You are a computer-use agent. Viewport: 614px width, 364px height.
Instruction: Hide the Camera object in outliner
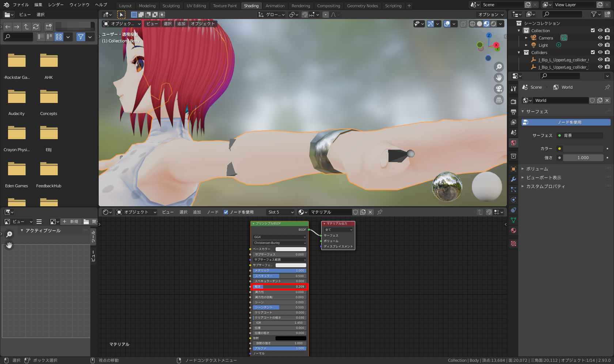coord(600,38)
